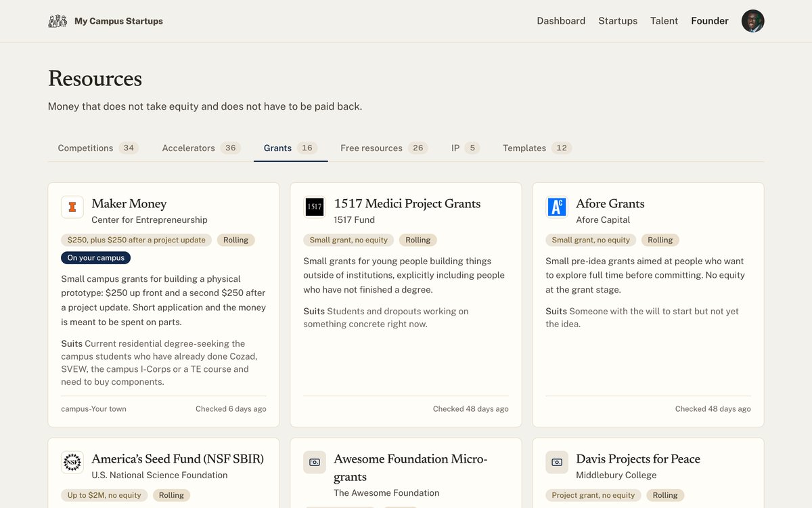Open the 1517 Medici Project Grants title
This screenshot has height=508, width=812.
tap(407, 204)
